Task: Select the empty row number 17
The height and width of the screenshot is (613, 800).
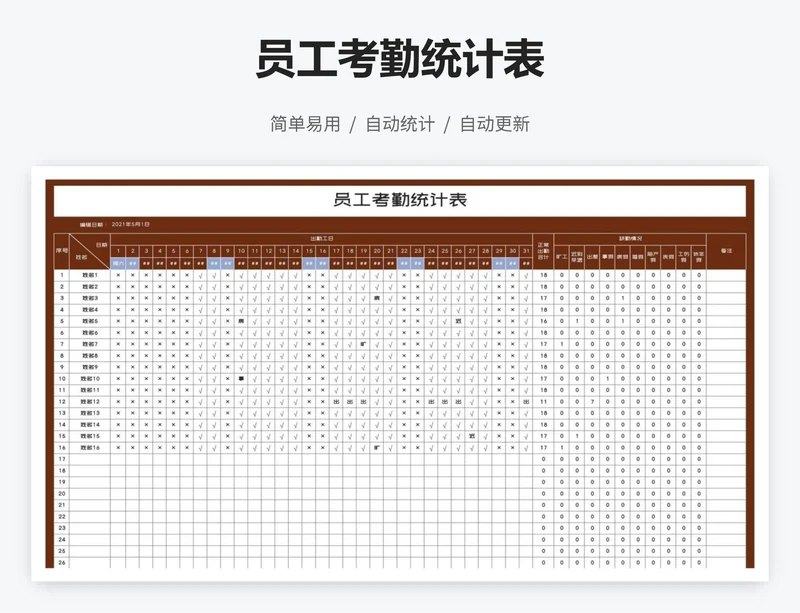Action: 62,459
